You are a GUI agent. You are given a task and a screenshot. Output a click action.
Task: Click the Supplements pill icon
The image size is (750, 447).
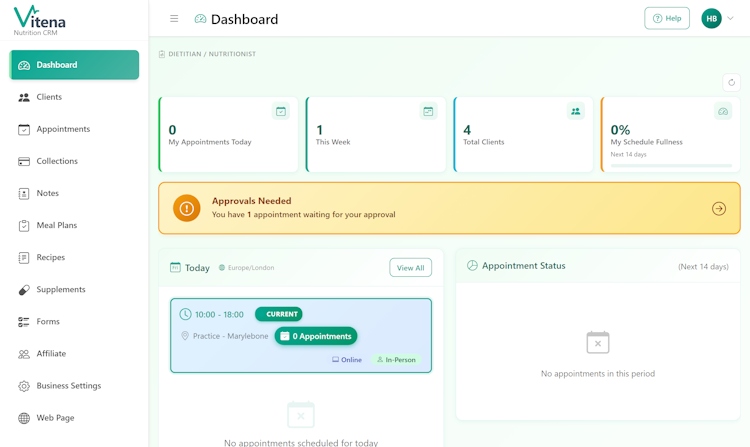click(x=24, y=290)
